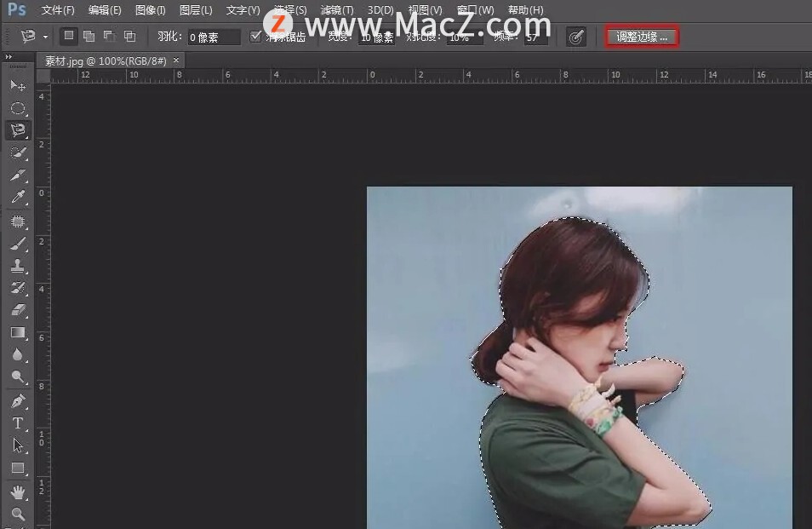812x529 pixels.
Task: Expand the toolbox using double-arrow
Action: (x=9, y=57)
